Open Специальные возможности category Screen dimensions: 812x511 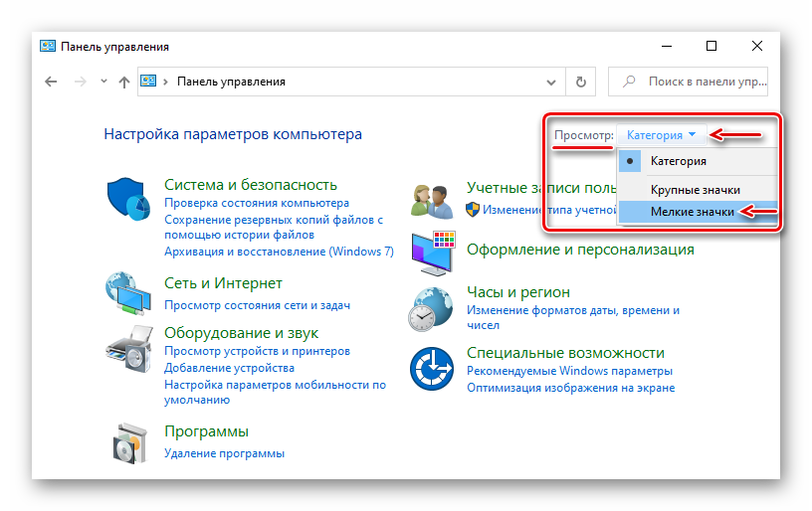point(565,353)
